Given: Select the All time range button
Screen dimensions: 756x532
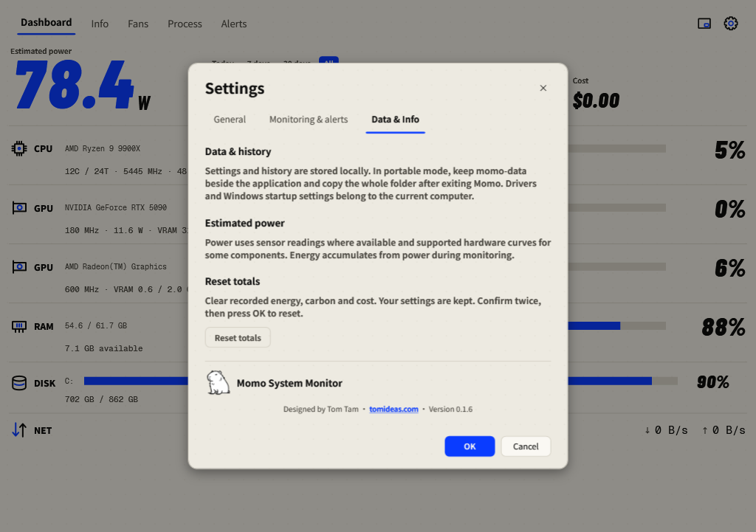Looking at the screenshot, I should tap(329, 61).
